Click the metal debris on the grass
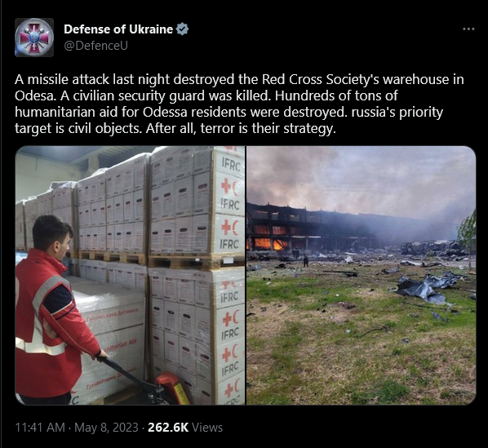This screenshot has width=488, height=448. (x=428, y=287)
